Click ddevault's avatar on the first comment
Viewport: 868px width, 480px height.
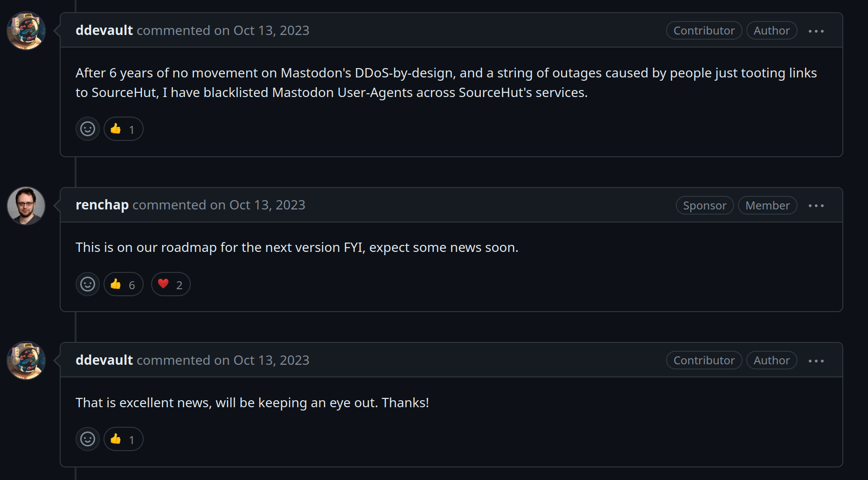26,31
